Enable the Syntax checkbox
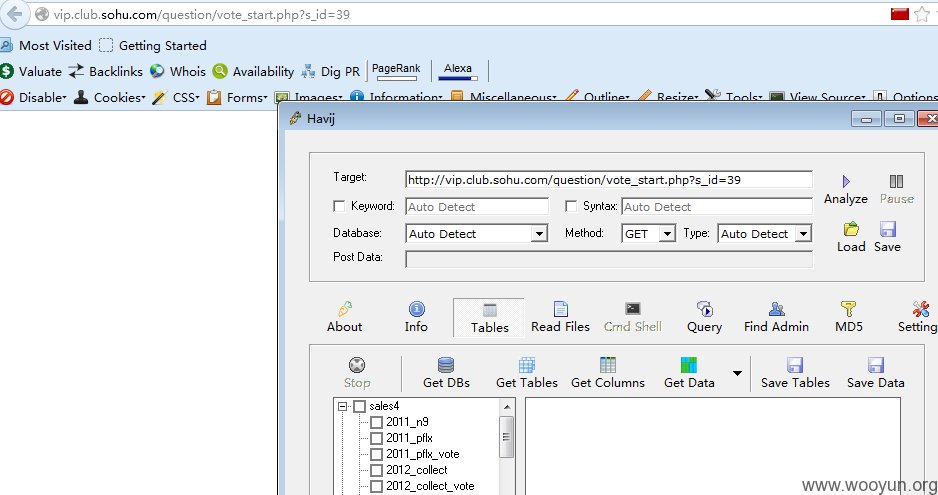The image size is (938, 495). (x=571, y=206)
